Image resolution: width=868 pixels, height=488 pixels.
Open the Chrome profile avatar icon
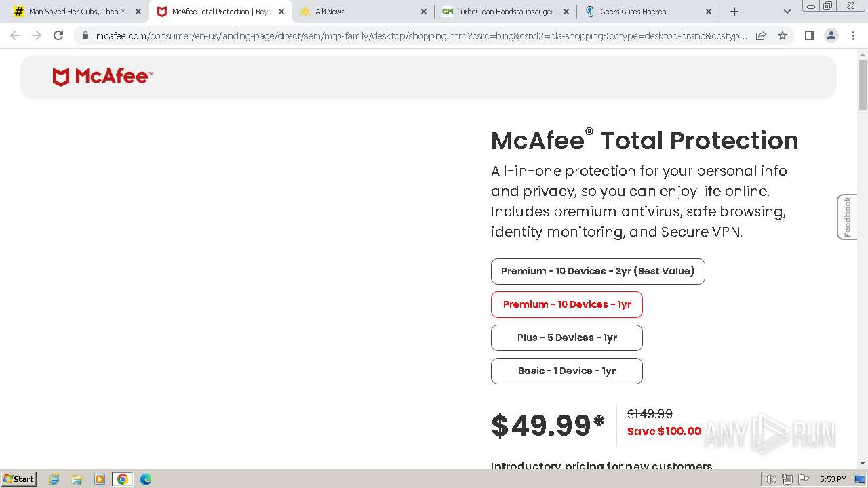tap(831, 35)
